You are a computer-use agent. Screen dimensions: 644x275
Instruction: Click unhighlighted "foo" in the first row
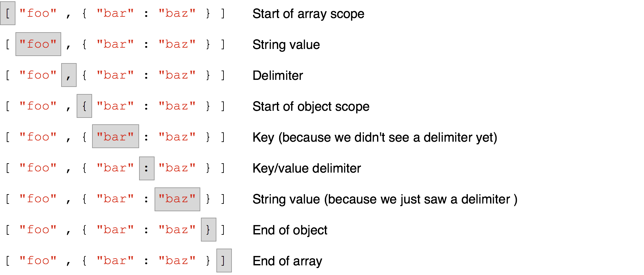pos(38,14)
